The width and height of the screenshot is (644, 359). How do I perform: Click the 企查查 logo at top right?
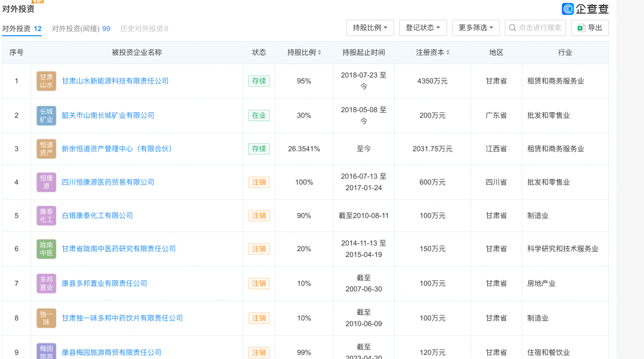[585, 9]
